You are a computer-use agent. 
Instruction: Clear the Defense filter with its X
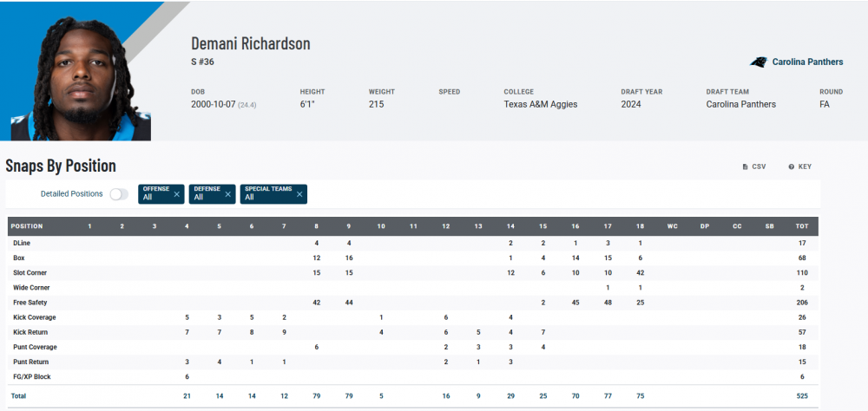(x=227, y=194)
